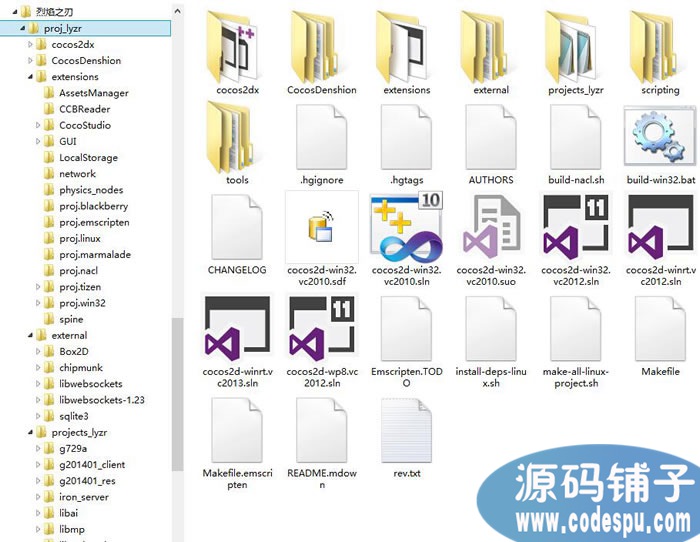Select the Emscripten.TODO file icon
This screenshot has height=542, width=700.
pos(406,329)
